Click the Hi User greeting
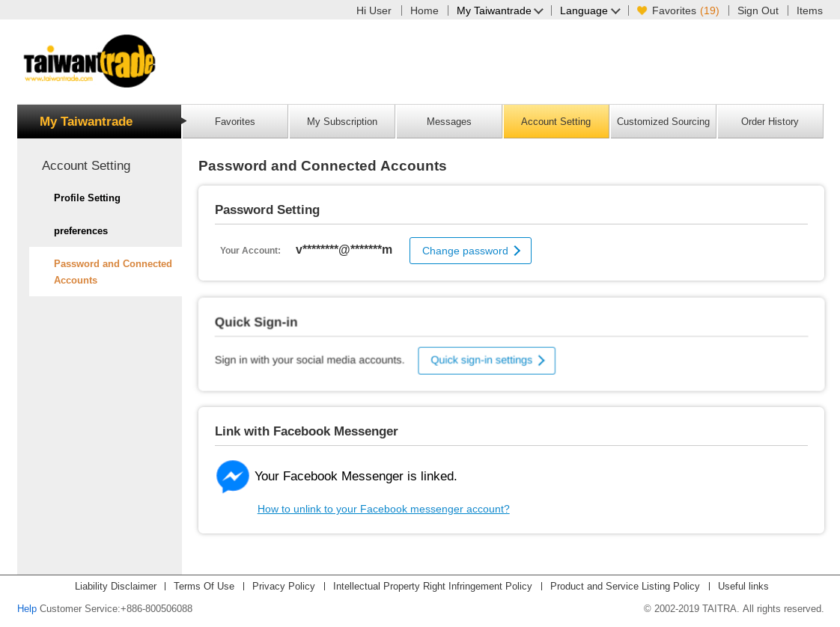This screenshot has height=627, width=840. (374, 10)
